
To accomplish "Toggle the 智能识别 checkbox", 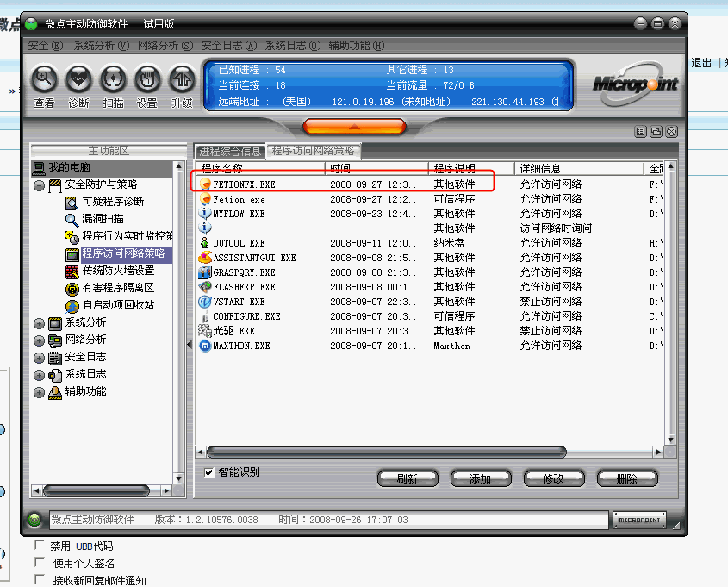I will 209,472.
